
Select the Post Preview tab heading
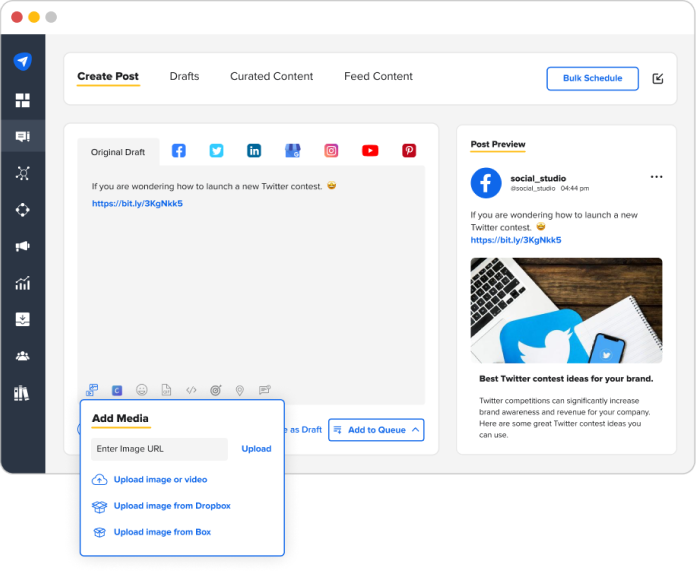click(498, 144)
